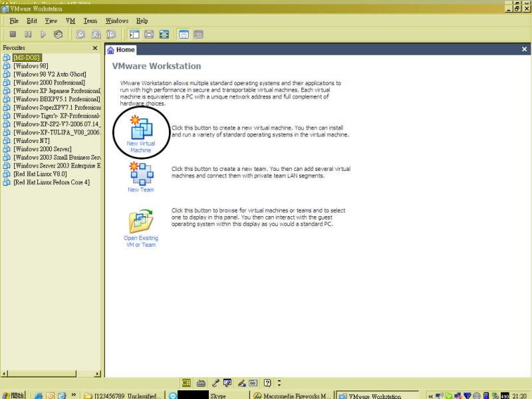Close the Home tab with the X
The image size is (532, 399).
524,49
